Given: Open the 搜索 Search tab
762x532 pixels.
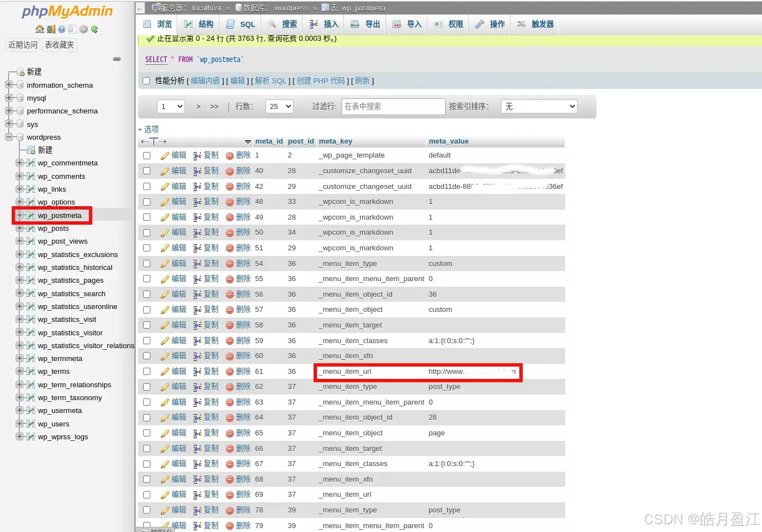Looking at the screenshot, I should [x=282, y=25].
